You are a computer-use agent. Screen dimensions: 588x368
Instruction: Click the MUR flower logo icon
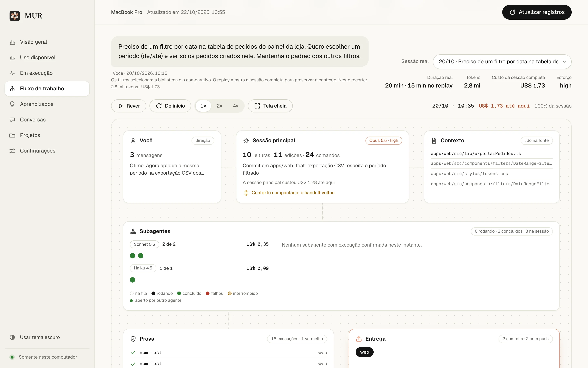[x=14, y=16]
